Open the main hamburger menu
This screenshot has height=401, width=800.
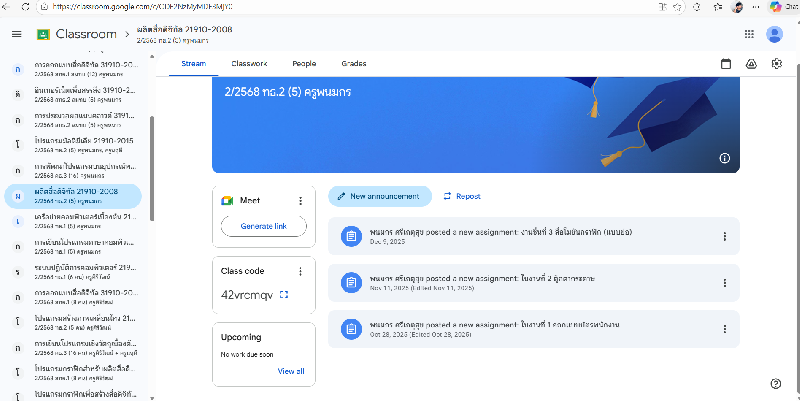(16, 35)
